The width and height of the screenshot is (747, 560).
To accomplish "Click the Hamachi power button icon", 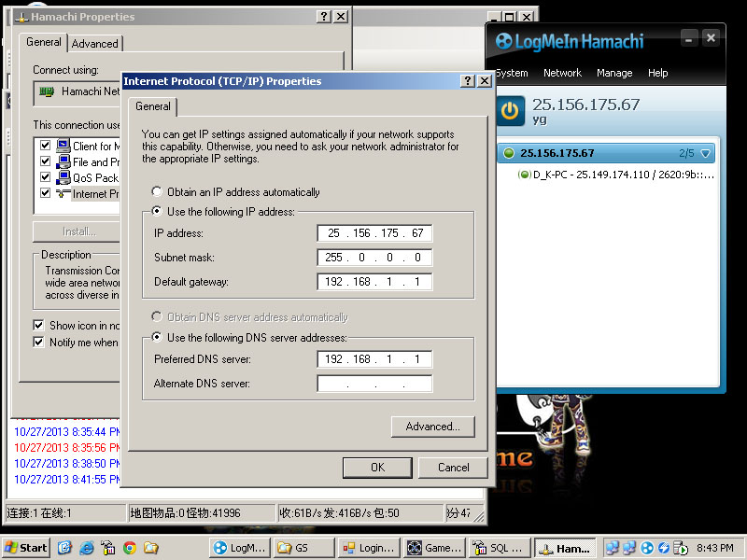I will (510, 110).
